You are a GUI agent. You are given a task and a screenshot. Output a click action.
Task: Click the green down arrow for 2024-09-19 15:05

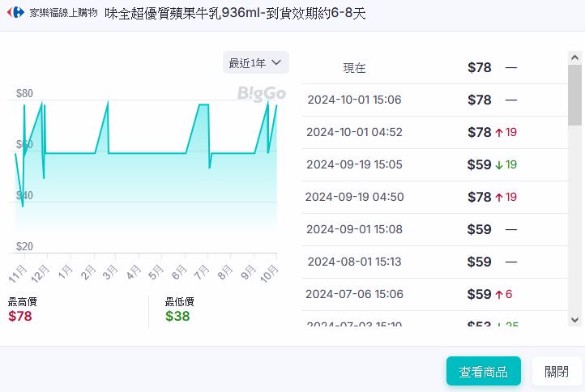[x=499, y=165]
